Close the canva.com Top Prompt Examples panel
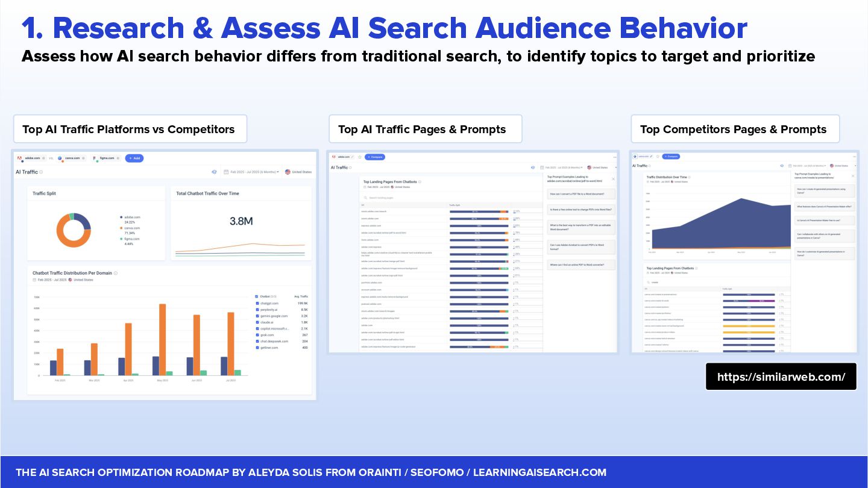 [x=853, y=175]
